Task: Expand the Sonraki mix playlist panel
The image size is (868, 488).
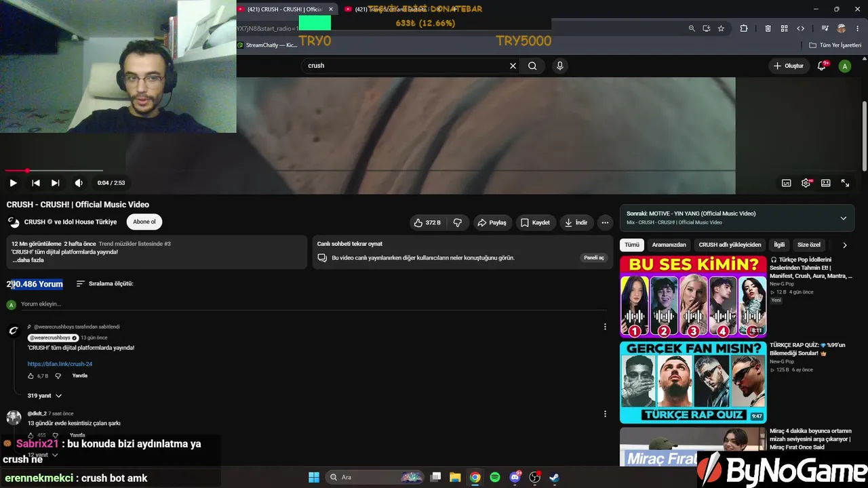Action: [844, 218]
